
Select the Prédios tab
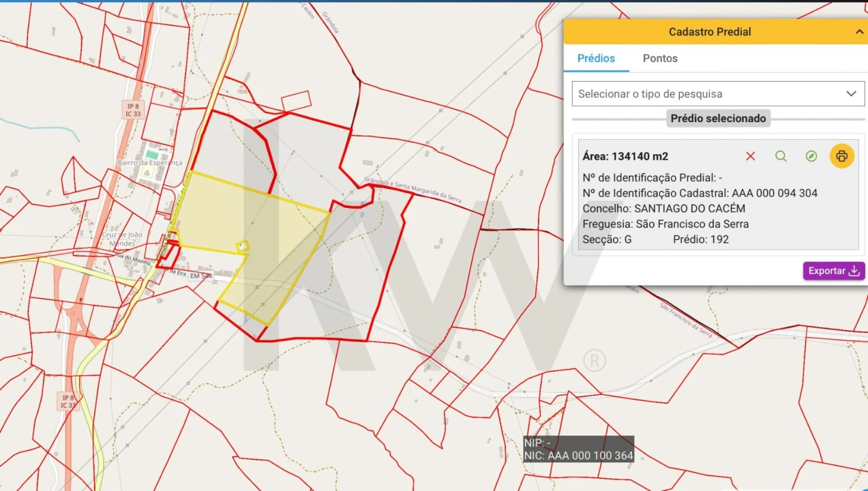pyautogui.click(x=596, y=59)
